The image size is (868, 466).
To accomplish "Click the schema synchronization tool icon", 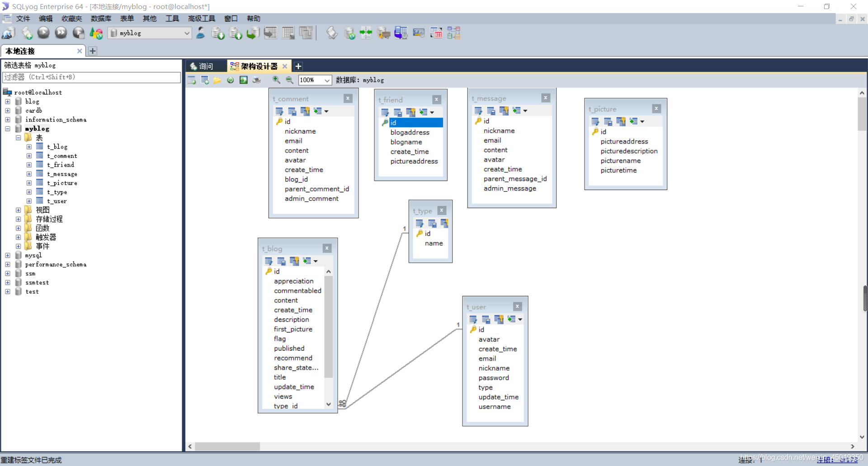I will pos(366,33).
